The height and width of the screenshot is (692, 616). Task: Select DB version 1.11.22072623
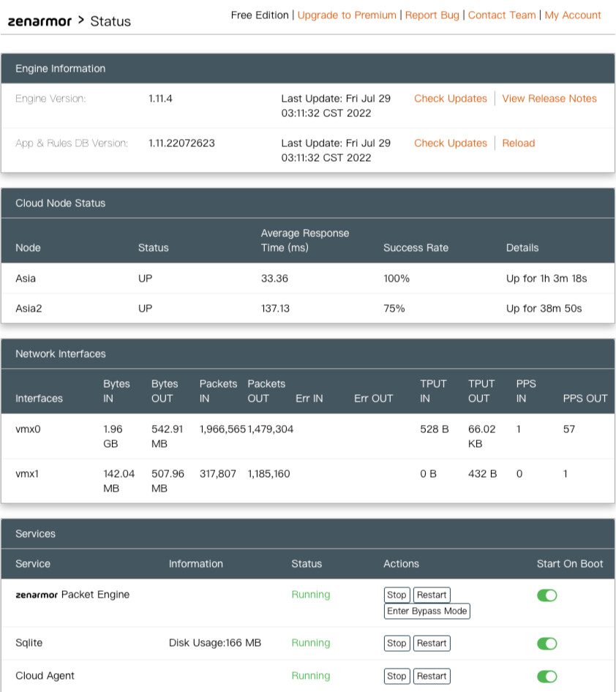coord(181,143)
